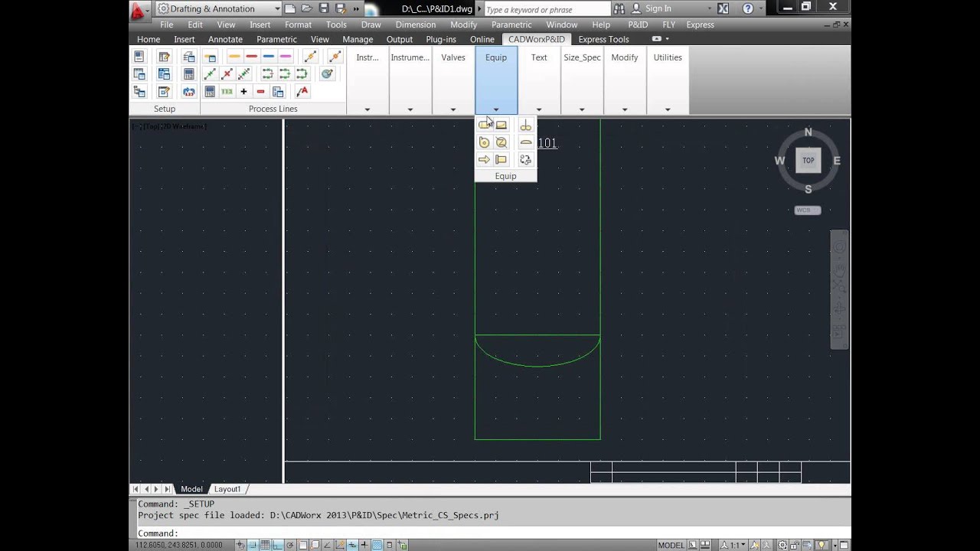Viewport: 980px width, 551px height.
Task: Switch to the Annotate ribbon tab
Action: pos(225,39)
